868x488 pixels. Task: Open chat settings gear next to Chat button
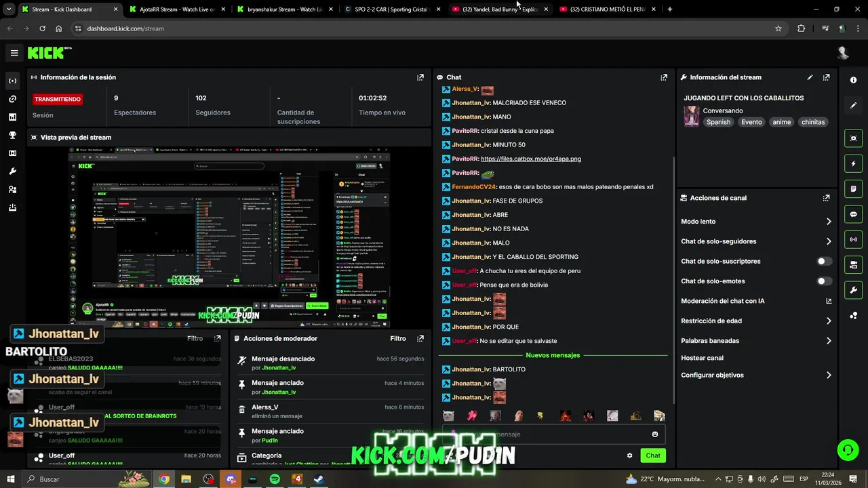pos(629,455)
